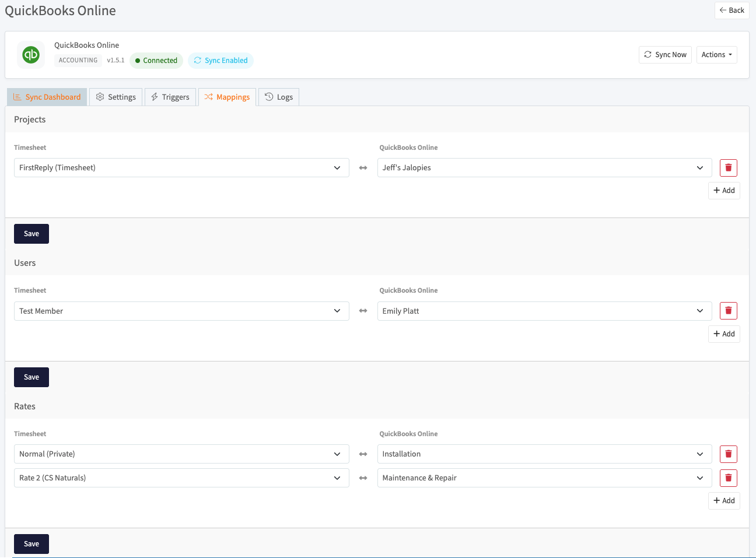This screenshot has width=756, height=558.
Task: Click Sync Now
Action: click(x=665, y=55)
